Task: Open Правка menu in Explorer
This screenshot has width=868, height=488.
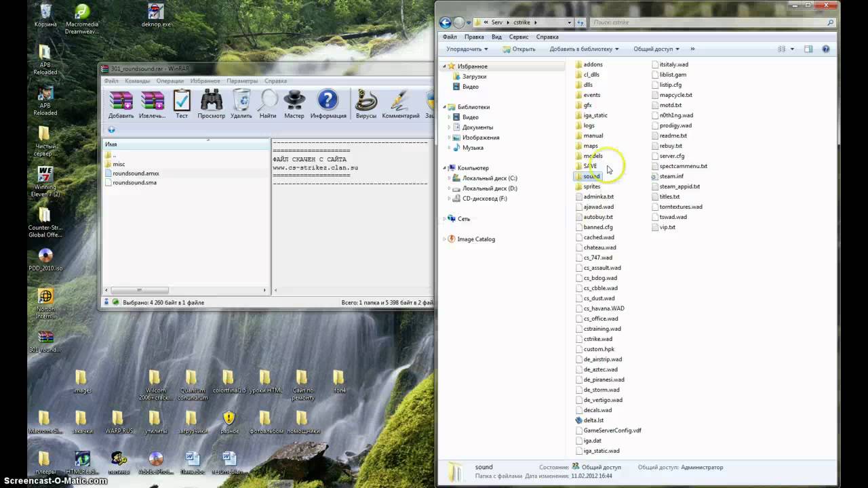Action: [474, 37]
